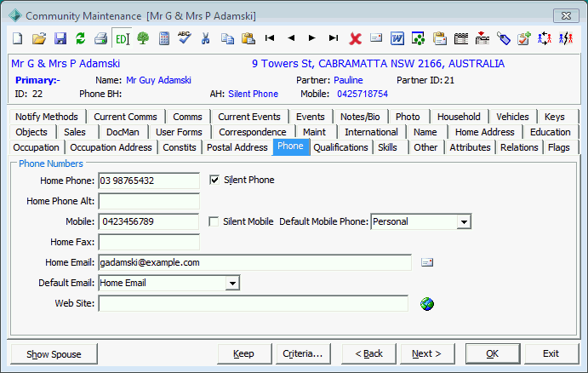Screen dimensions: 588x373
Task: Jump to the first record arrow
Action: [270, 38]
